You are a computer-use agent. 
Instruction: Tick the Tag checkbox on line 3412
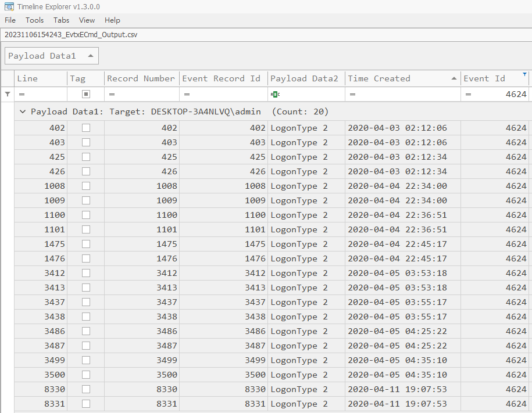[x=86, y=273]
